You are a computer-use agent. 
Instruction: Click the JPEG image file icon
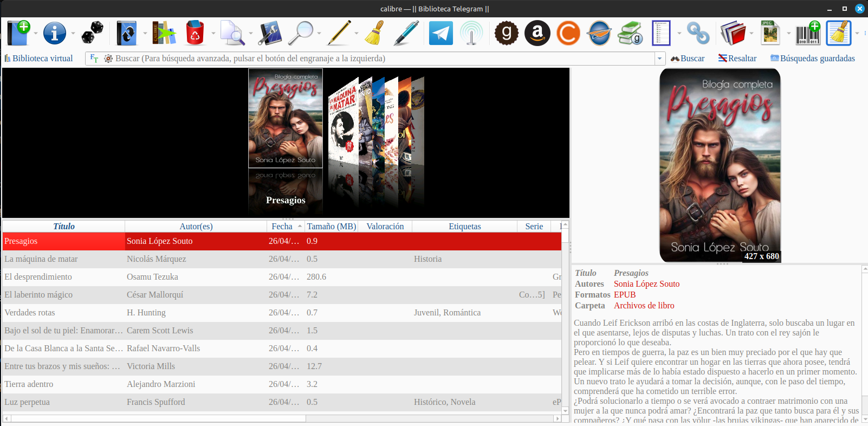[x=770, y=33]
